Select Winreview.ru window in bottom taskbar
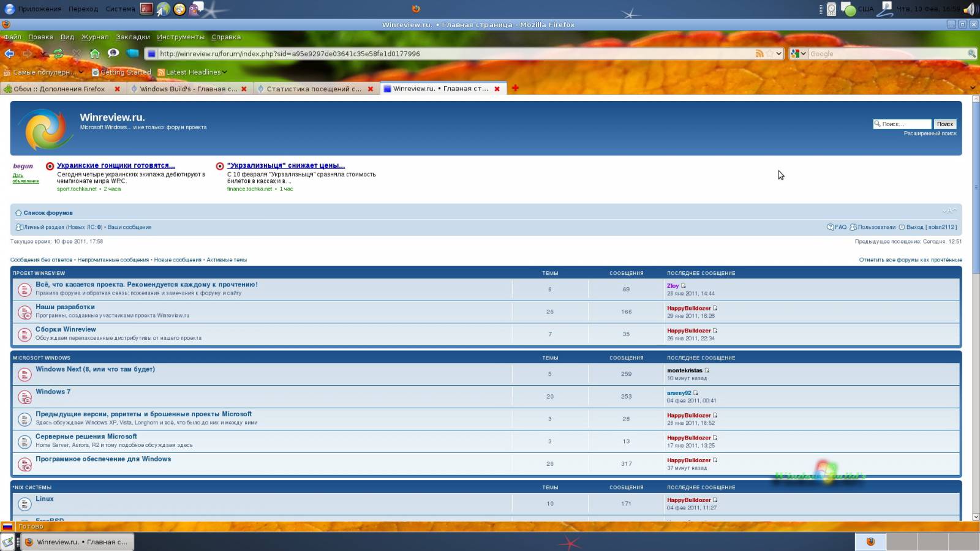The width and height of the screenshot is (980, 551). click(77, 542)
